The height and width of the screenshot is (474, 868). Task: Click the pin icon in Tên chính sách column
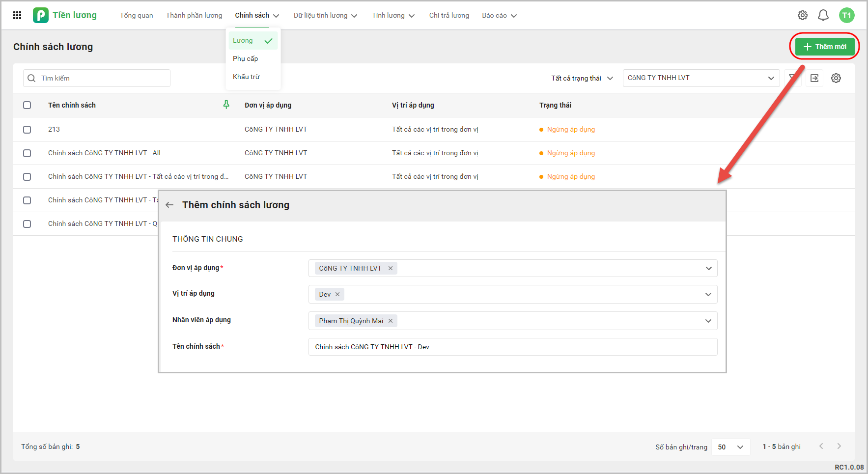tap(226, 105)
